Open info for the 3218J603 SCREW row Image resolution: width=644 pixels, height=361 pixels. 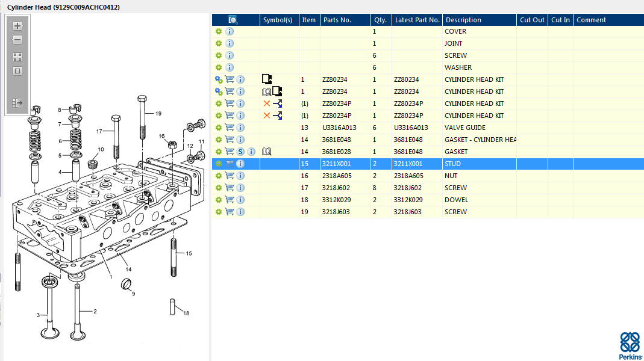click(241, 212)
